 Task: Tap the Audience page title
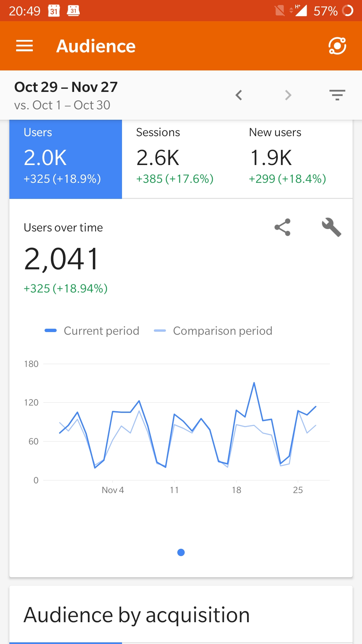(x=96, y=46)
